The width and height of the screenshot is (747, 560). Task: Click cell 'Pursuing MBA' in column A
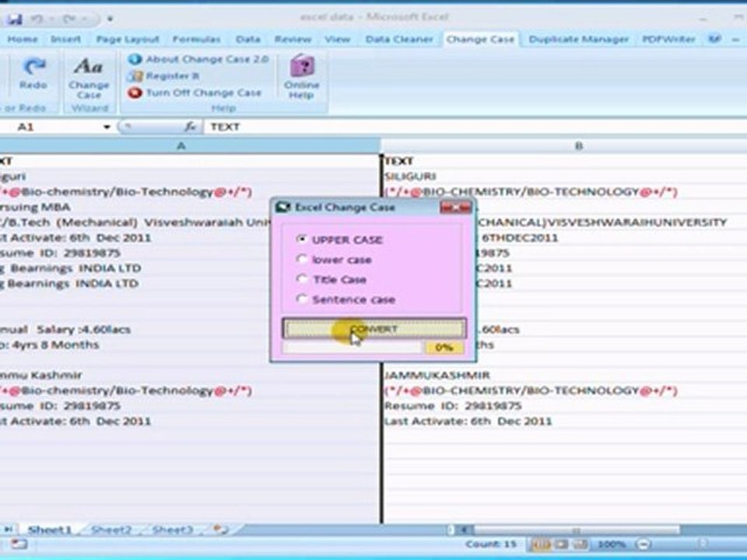pos(190,207)
